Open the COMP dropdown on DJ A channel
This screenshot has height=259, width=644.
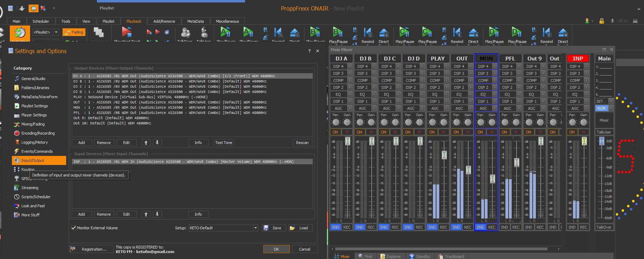coord(350,80)
